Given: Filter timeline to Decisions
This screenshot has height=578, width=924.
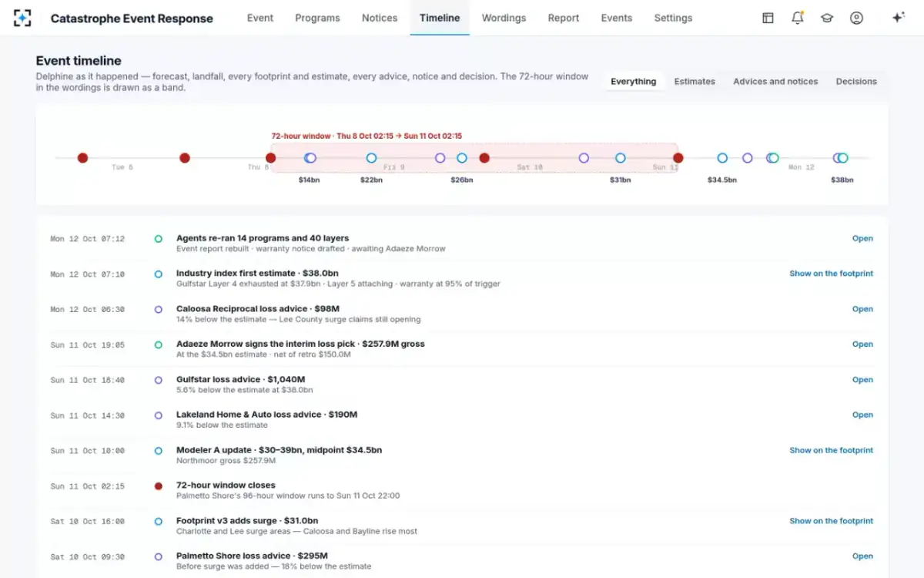Looking at the screenshot, I should (x=856, y=81).
